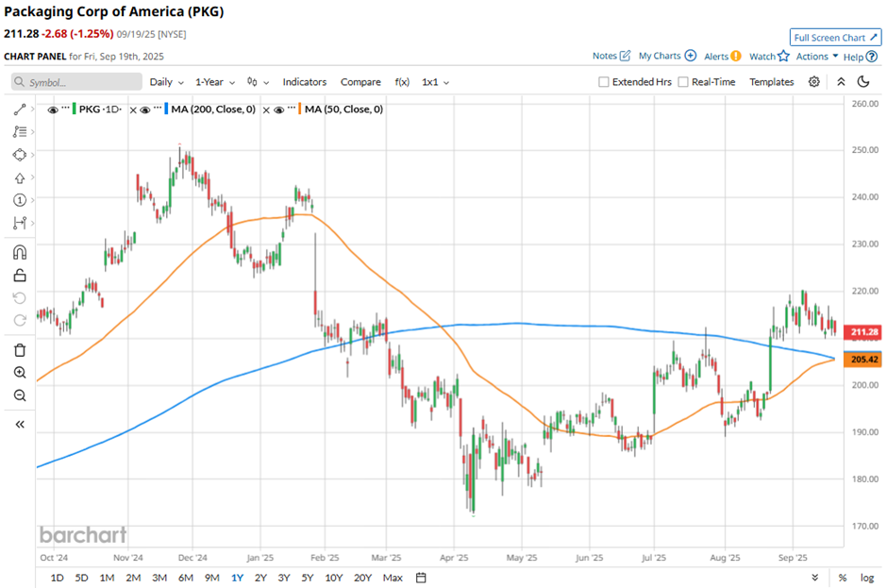Select the 6M range tab
The image size is (887, 588).
point(186,578)
